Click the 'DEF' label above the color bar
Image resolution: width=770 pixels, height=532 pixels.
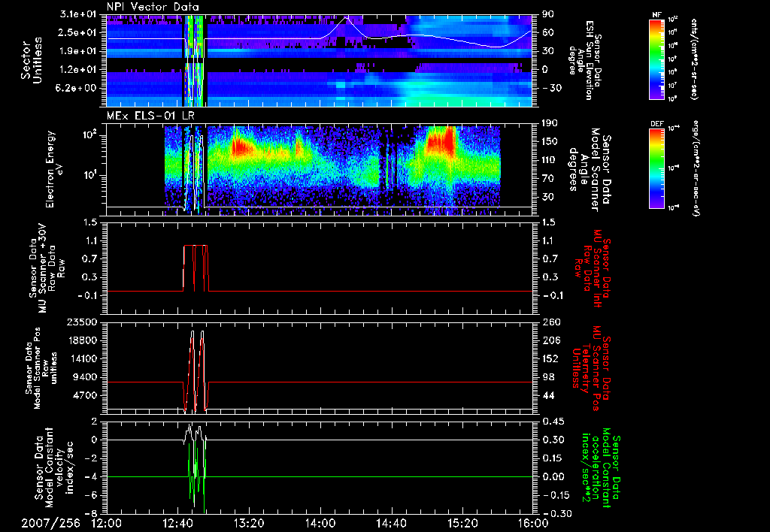(657, 124)
